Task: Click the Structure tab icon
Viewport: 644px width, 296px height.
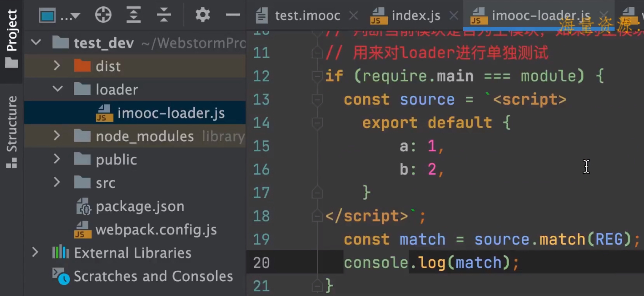Action: coord(11,163)
